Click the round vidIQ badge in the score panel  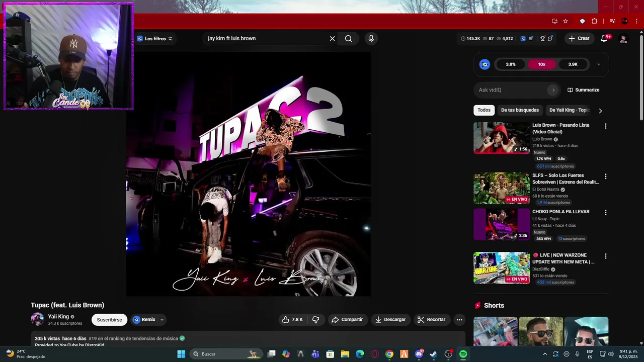pyautogui.click(x=485, y=64)
